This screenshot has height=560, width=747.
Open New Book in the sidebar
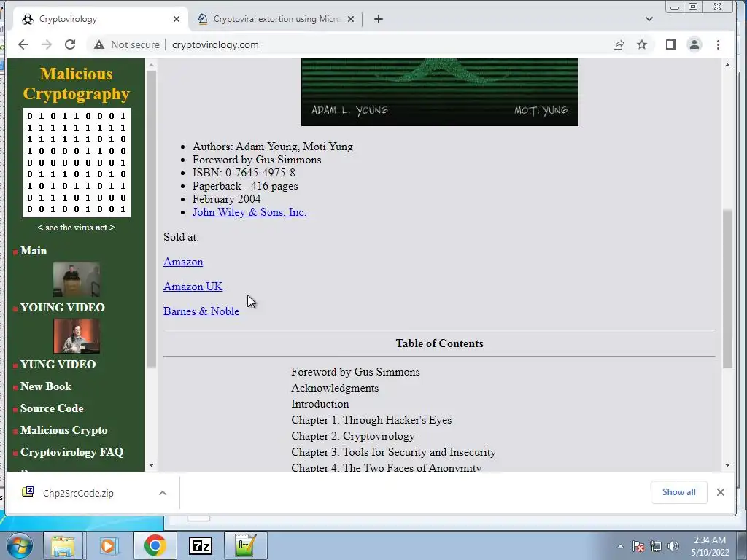46,386
